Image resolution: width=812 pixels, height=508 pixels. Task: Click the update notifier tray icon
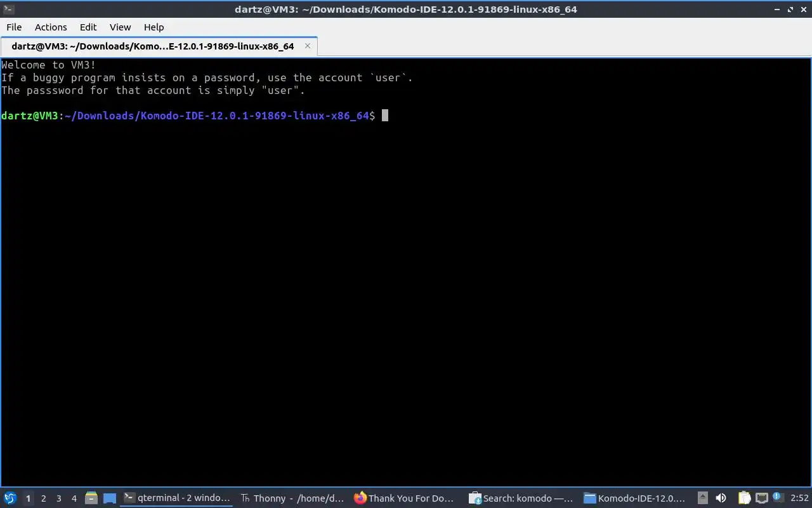777,497
